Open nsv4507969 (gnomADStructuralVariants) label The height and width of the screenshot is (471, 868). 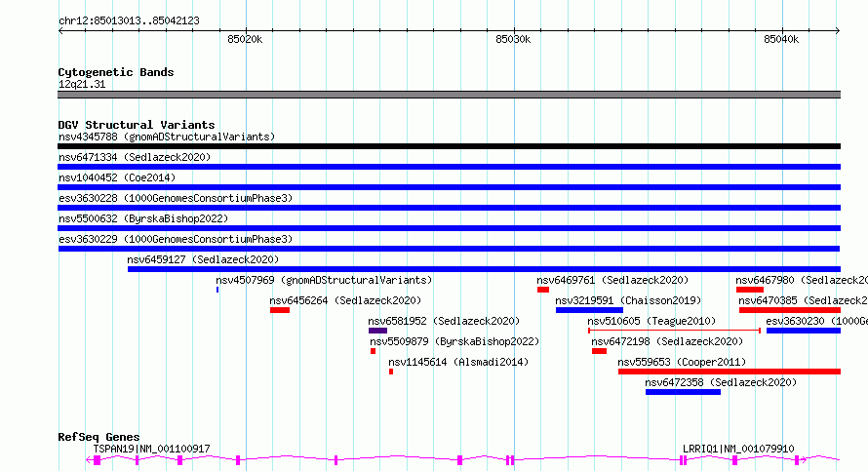324,280
